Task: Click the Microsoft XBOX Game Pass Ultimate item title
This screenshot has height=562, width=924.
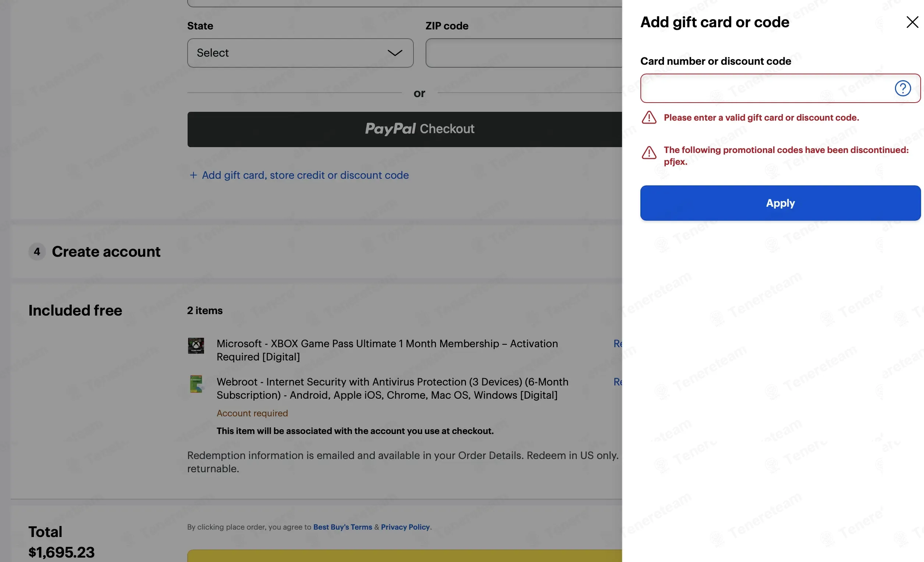Action: coord(387,350)
